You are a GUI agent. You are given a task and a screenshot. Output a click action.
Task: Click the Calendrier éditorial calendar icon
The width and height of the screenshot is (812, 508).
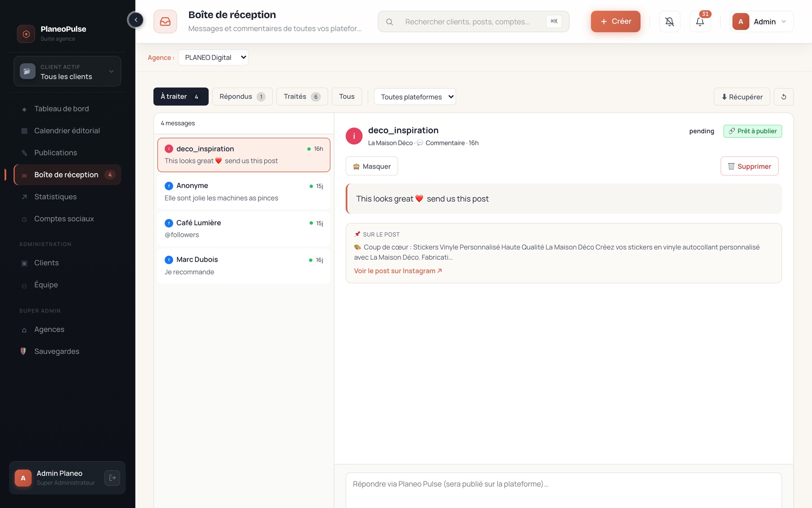24,131
